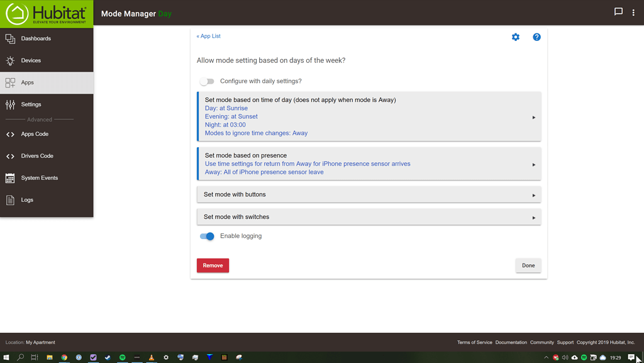Open the Apps section
The height and width of the screenshot is (363, 644).
point(26,82)
